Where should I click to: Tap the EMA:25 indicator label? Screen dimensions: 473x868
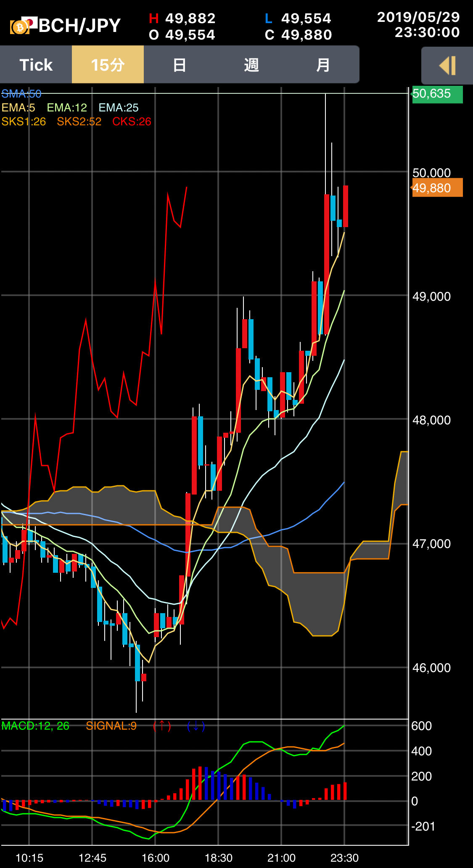[x=119, y=108]
